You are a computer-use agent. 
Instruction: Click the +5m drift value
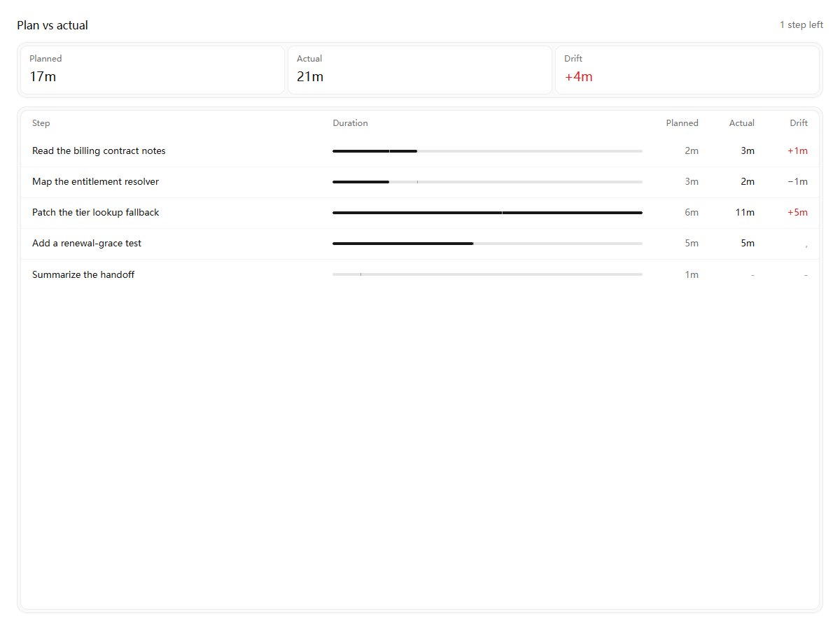click(797, 213)
